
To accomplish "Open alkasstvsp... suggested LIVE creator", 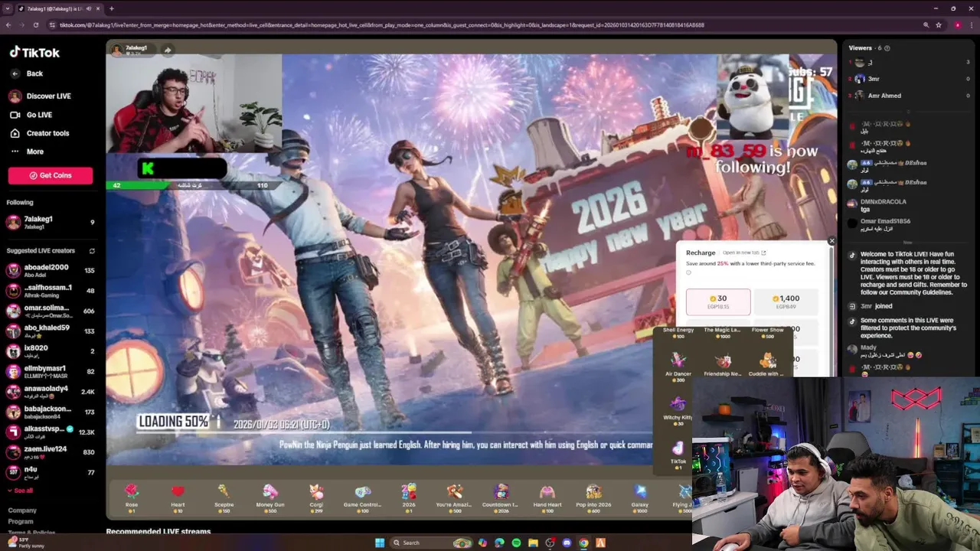I will click(x=51, y=432).
